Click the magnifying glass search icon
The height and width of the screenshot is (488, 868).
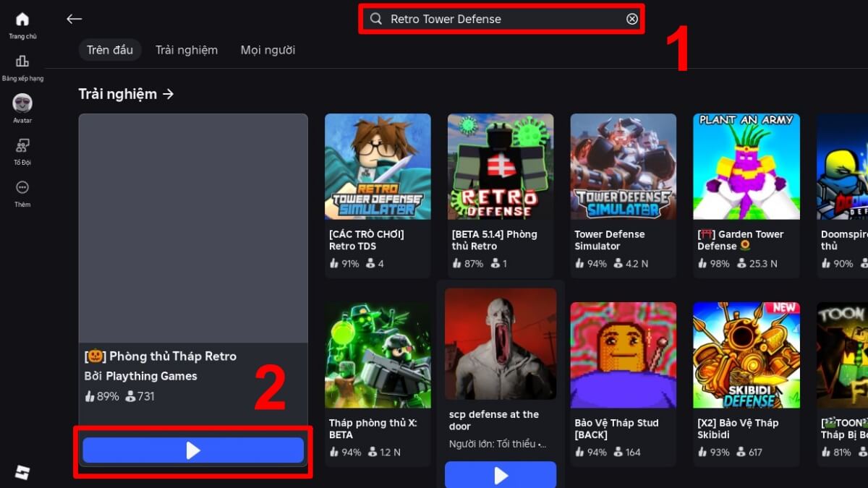(x=375, y=19)
